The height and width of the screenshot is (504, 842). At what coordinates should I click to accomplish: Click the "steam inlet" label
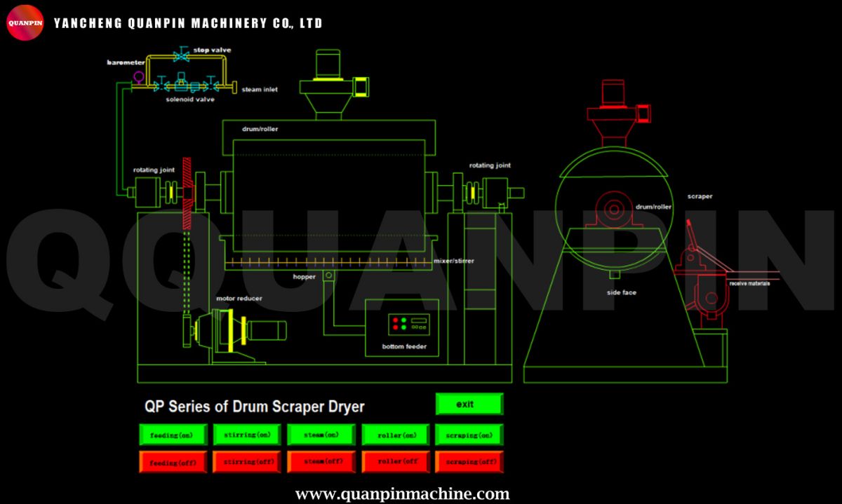pyautogui.click(x=260, y=90)
